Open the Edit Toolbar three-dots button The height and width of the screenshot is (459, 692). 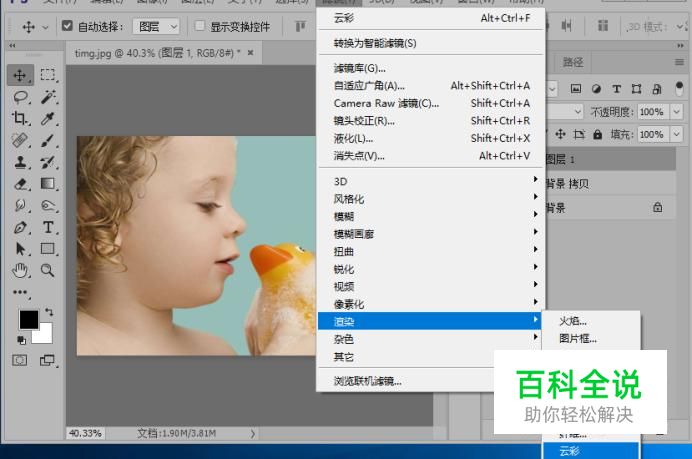tap(20, 292)
